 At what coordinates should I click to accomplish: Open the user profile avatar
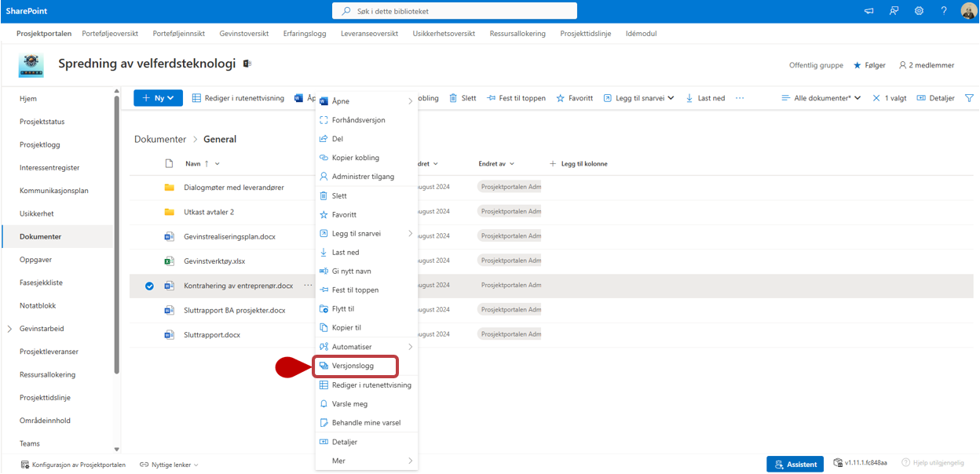[968, 11]
